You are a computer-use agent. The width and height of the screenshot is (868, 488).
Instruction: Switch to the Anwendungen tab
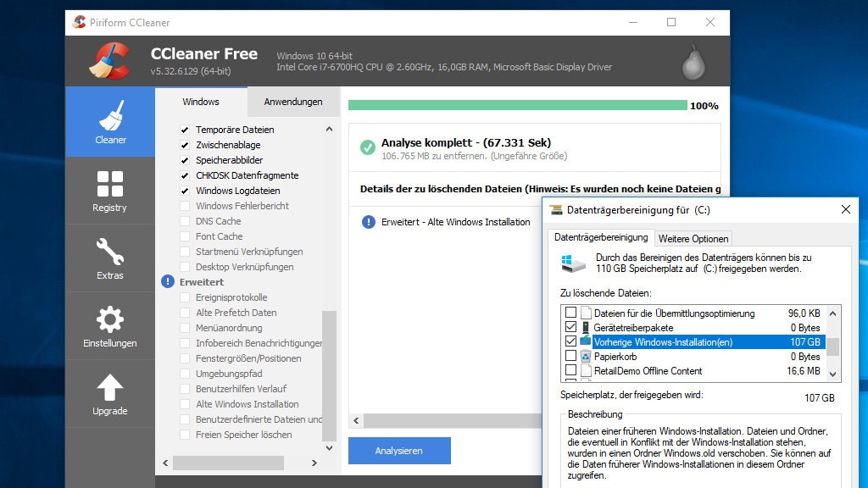292,102
